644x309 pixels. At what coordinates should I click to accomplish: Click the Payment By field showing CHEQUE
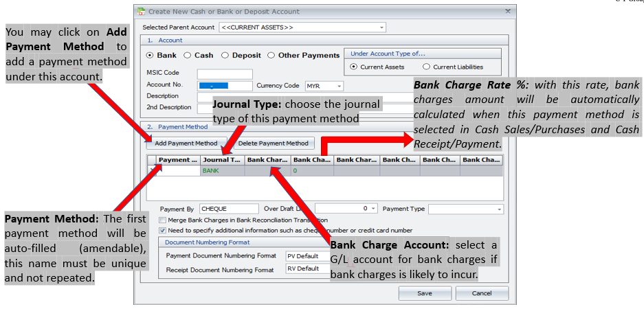[229, 209]
